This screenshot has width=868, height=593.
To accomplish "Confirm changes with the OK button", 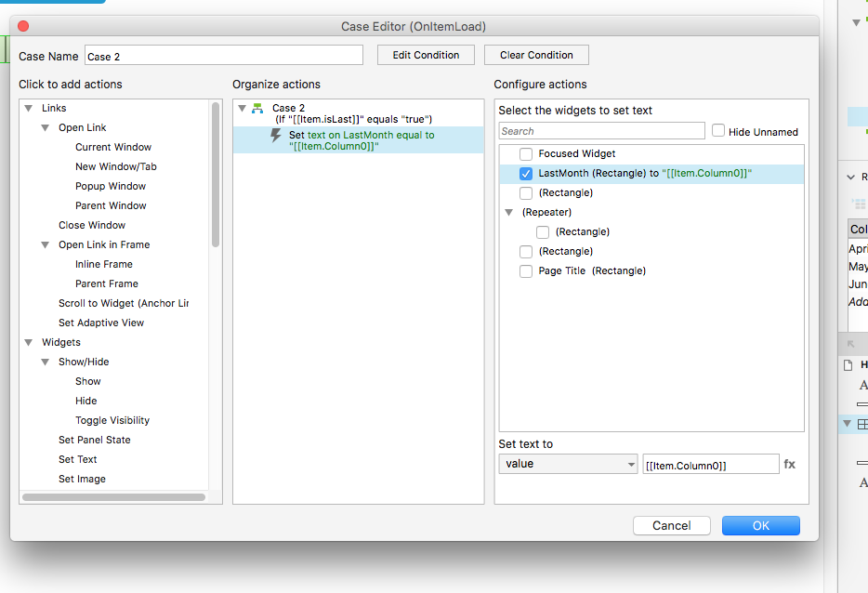I will pyautogui.click(x=760, y=525).
